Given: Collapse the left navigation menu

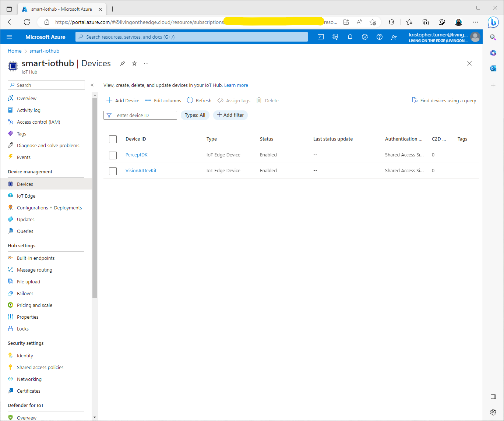Looking at the screenshot, I should 92,85.
